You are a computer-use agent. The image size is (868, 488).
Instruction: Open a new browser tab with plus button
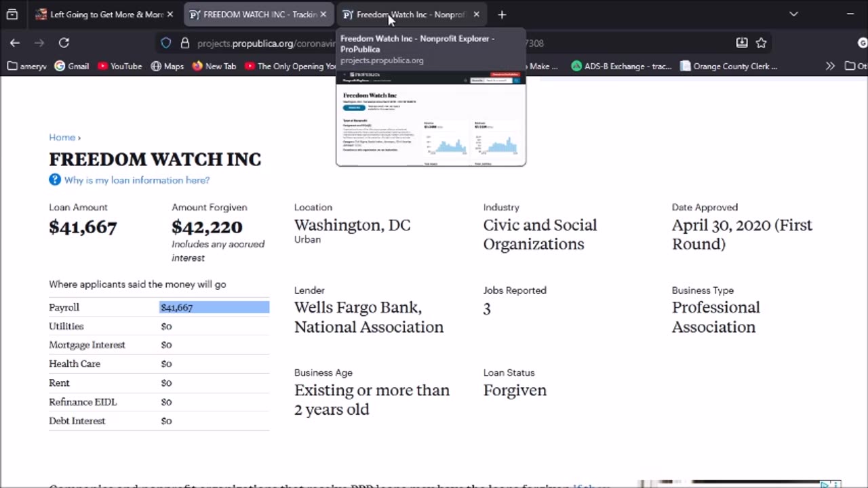(x=502, y=14)
